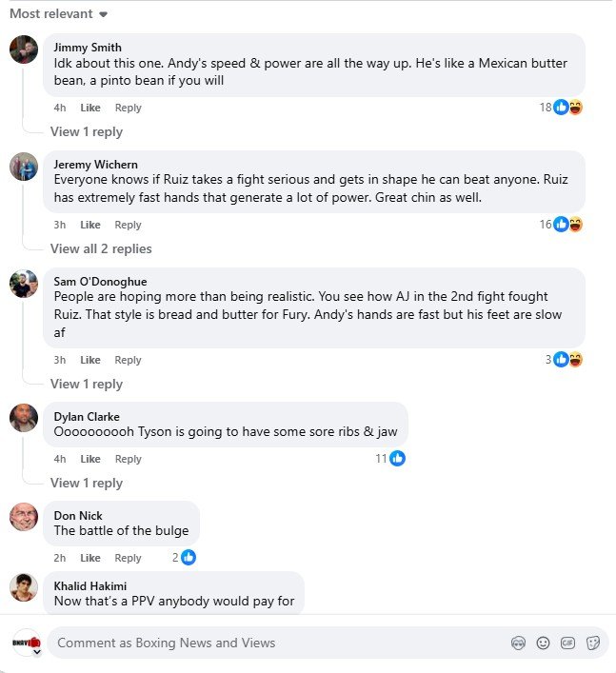Viewport: 616px width, 673px height.
Task: Click like reaction icon on Don Nick's comment
Action: pos(189,558)
